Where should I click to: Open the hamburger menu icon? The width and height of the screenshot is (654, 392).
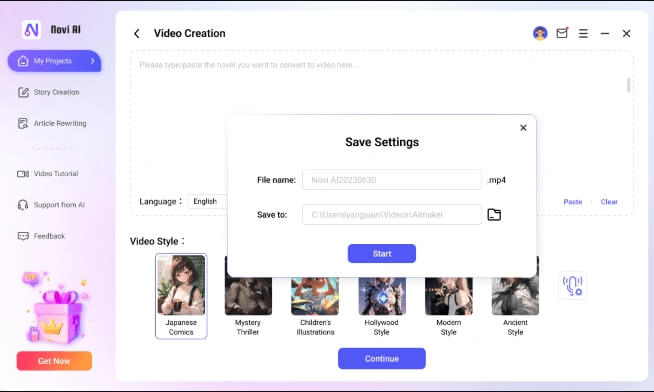tap(583, 33)
